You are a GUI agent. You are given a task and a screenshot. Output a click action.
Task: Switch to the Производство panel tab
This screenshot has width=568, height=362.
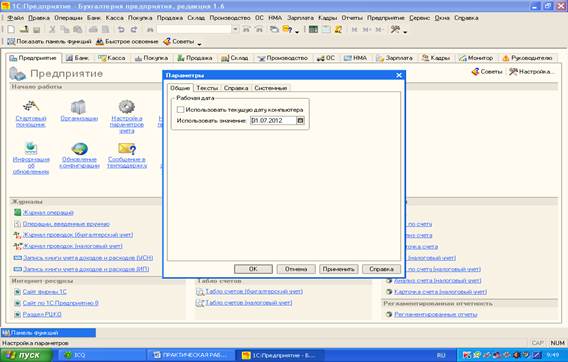pyautogui.click(x=283, y=58)
